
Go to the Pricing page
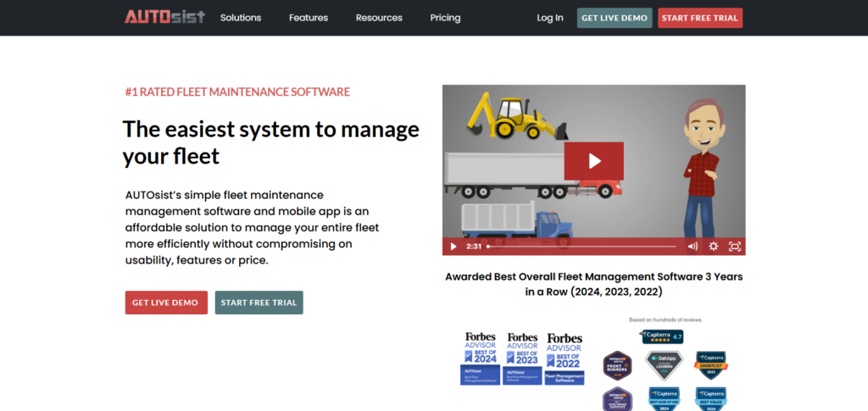coord(445,18)
